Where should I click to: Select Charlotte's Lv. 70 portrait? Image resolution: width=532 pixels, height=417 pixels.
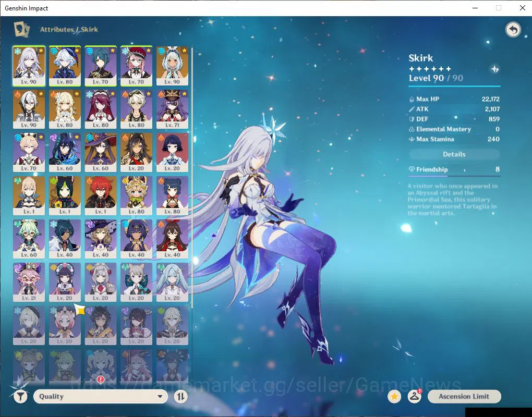click(137, 66)
